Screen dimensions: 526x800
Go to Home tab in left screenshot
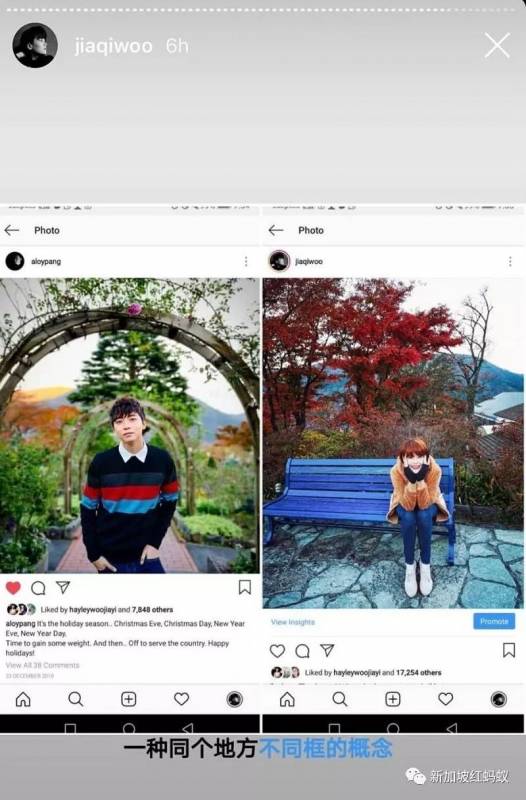coord(23,699)
